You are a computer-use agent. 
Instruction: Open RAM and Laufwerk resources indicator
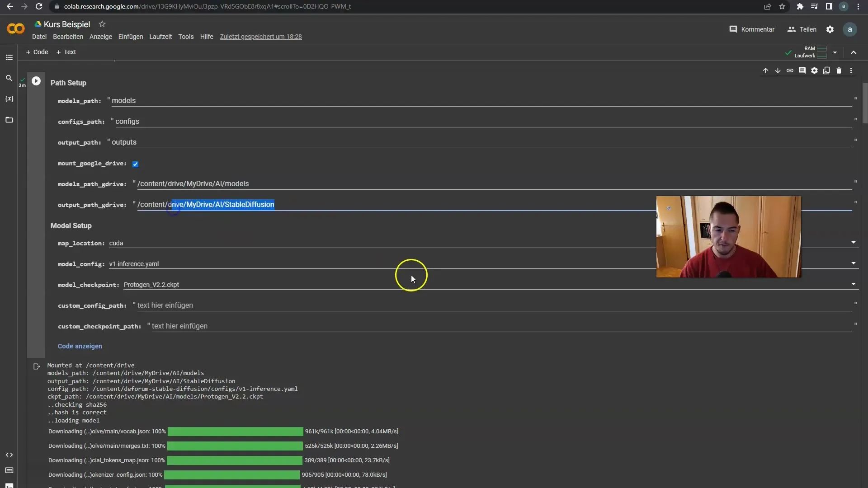[x=810, y=52]
